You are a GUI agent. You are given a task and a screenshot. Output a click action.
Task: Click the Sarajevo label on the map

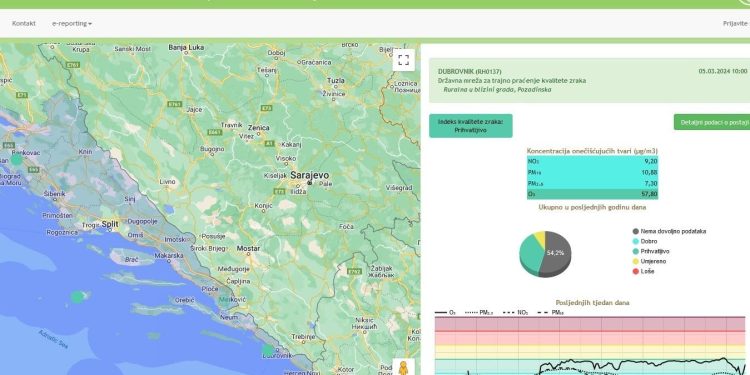(309, 175)
